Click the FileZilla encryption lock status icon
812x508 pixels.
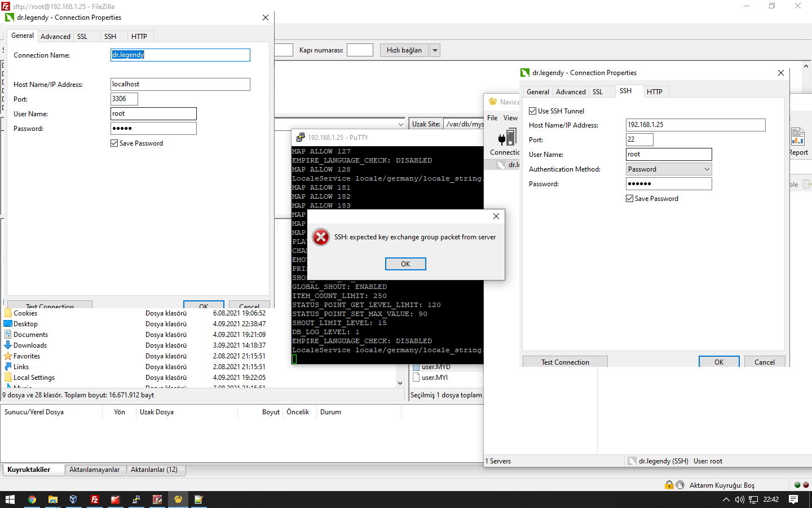(669, 485)
